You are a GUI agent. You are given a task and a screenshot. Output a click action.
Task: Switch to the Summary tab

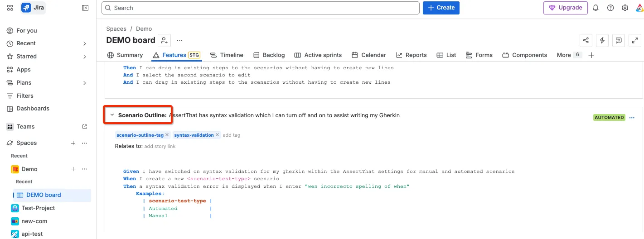point(125,55)
